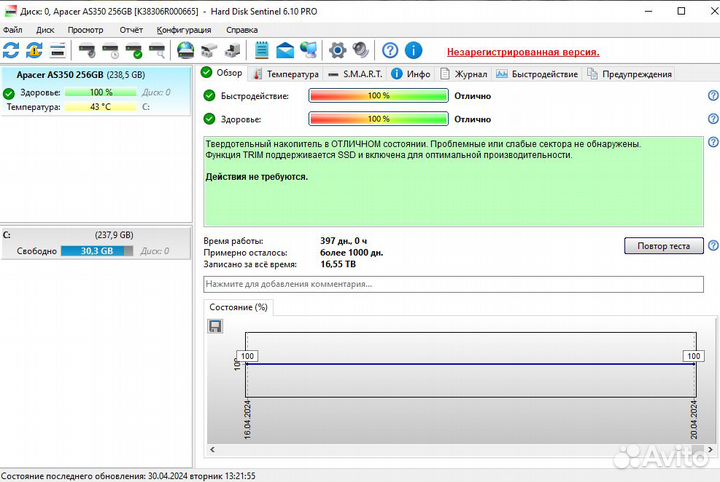Image resolution: width=720 pixels, height=482 pixels.
Task: Click the 43 °C temperature value
Action: click(101, 107)
